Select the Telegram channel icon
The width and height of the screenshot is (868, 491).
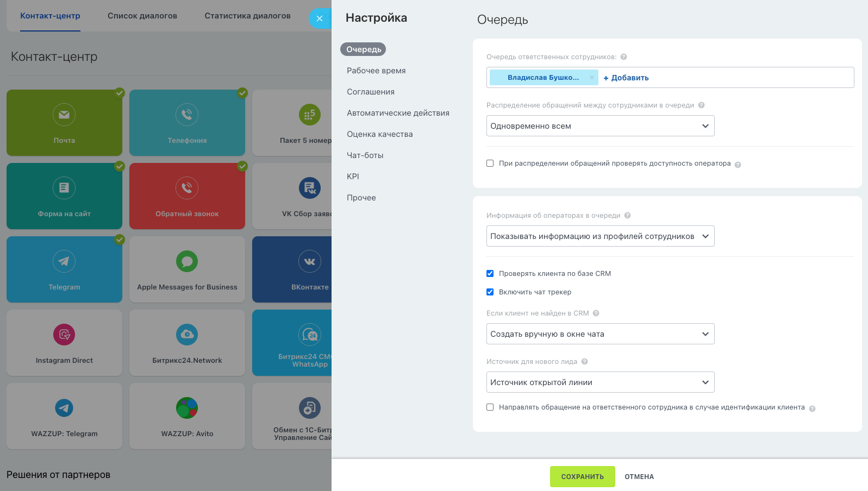click(64, 261)
